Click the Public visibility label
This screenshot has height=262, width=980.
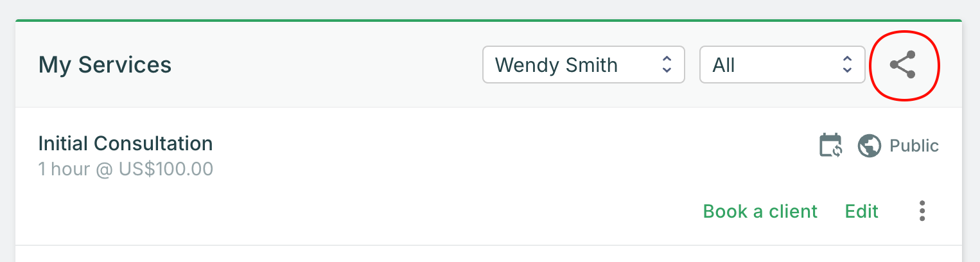click(914, 146)
